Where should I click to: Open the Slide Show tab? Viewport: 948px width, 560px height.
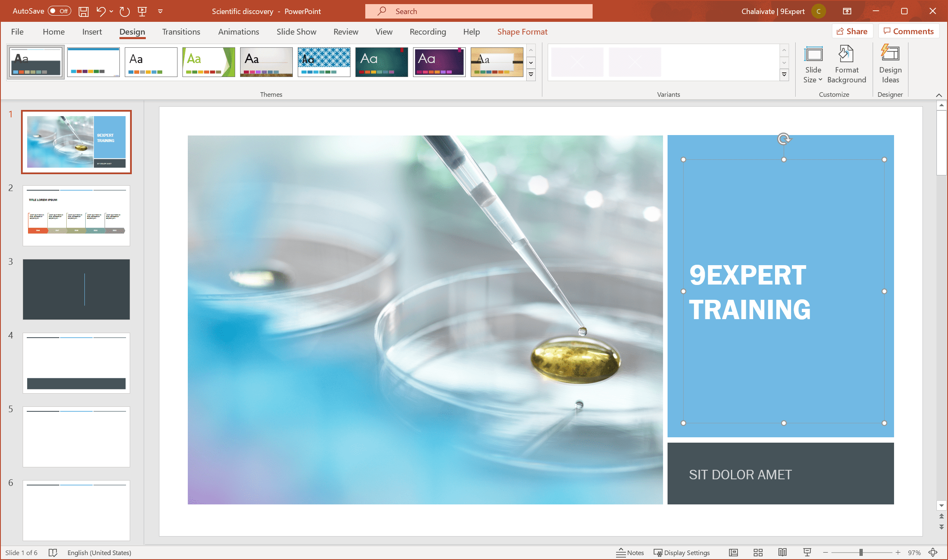pyautogui.click(x=297, y=32)
